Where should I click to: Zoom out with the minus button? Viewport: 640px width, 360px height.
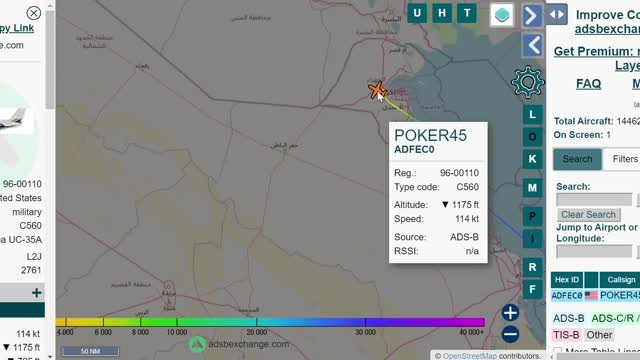pyautogui.click(x=510, y=334)
